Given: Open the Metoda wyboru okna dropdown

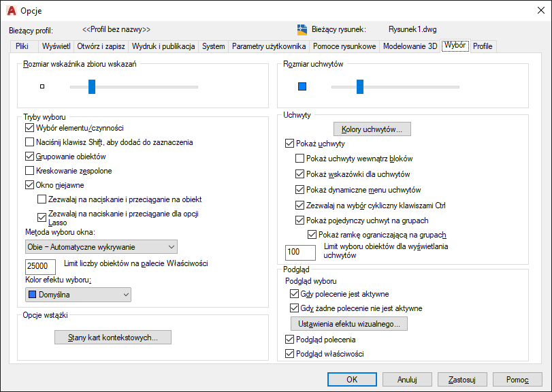Looking at the screenshot, I should coord(100,246).
